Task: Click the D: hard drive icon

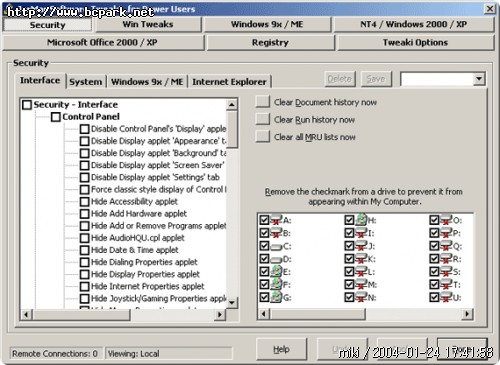Action: pos(276,259)
